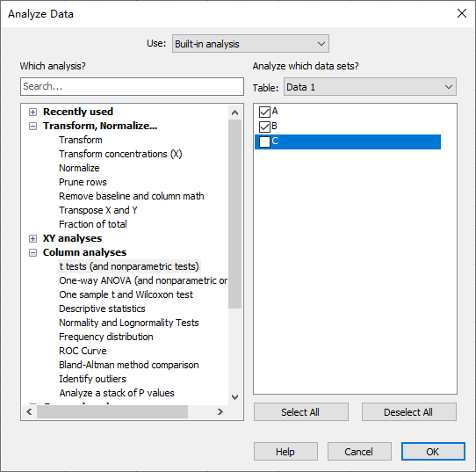This screenshot has height=472, width=476.
Task: Choose Identify outliers
Action: (92, 379)
